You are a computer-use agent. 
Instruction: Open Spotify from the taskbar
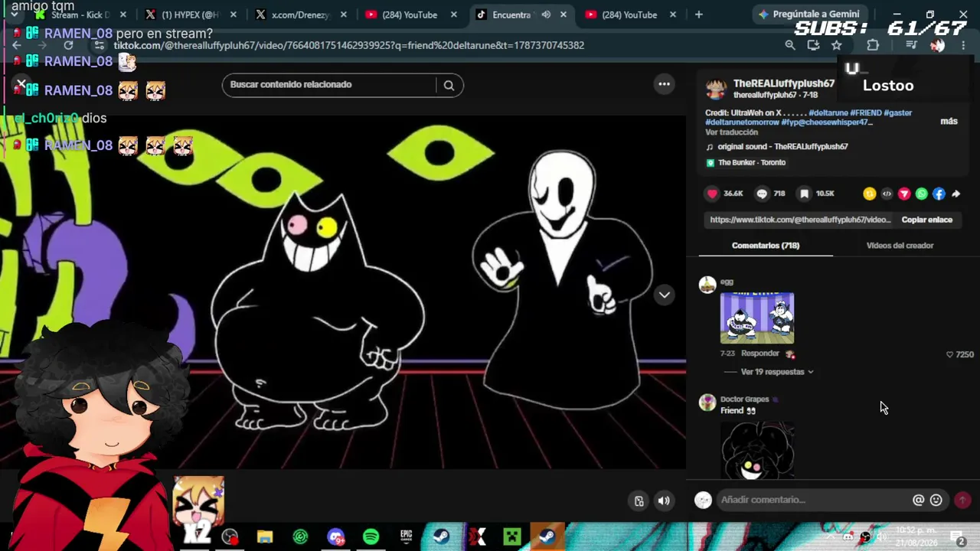371,537
